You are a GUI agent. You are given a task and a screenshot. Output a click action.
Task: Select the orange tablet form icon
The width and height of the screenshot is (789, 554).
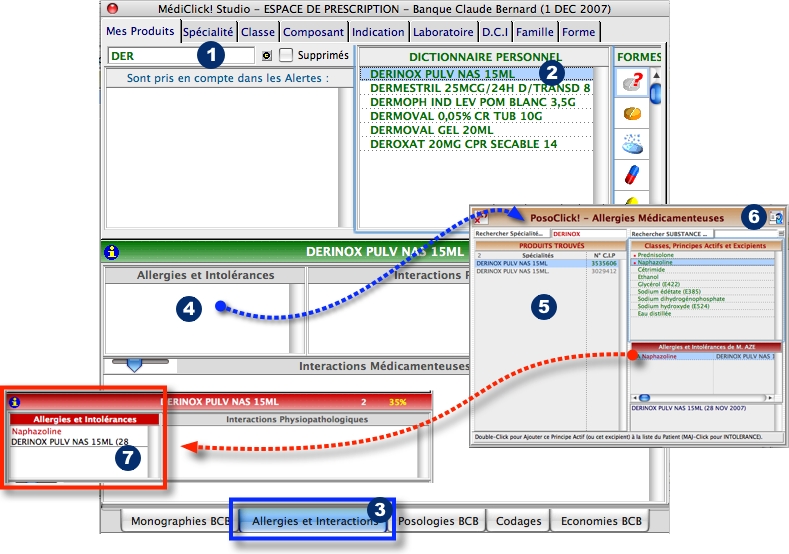click(633, 113)
